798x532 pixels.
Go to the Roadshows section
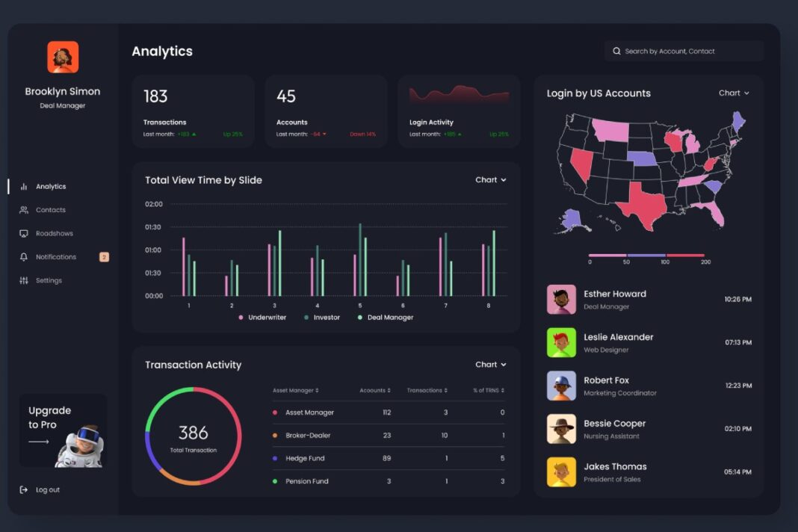[x=55, y=234]
